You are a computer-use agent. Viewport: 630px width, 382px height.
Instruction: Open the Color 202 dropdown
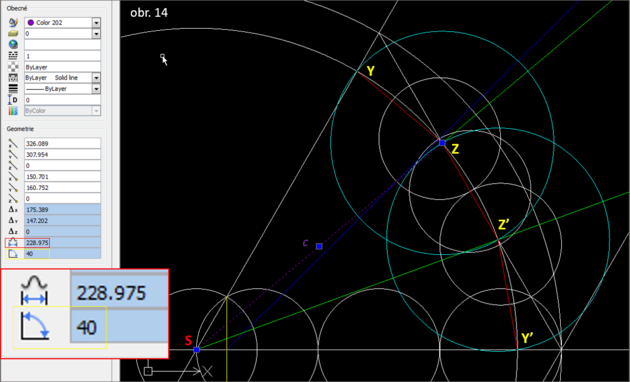pyautogui.click(x=96, y=22)
